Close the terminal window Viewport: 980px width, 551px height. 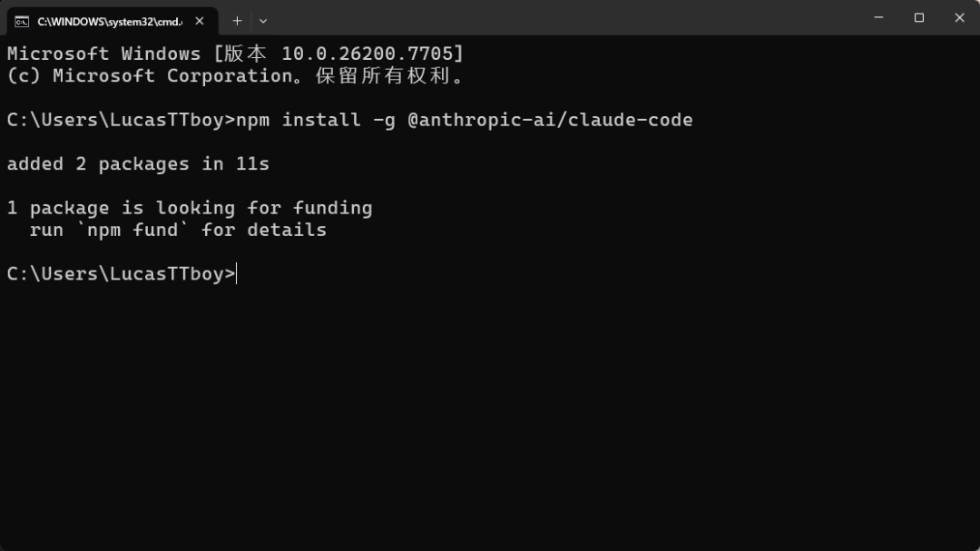click(960, 17)
